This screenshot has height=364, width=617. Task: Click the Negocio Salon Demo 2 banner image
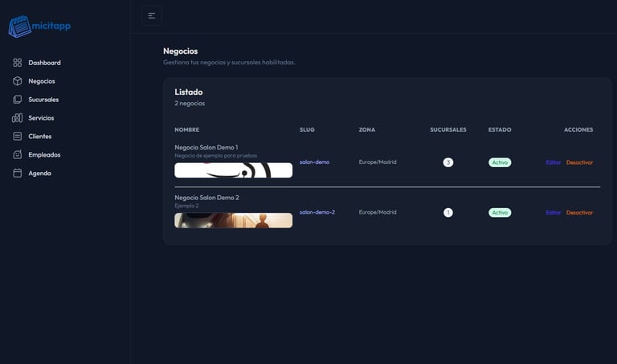[x=233, y=220]
